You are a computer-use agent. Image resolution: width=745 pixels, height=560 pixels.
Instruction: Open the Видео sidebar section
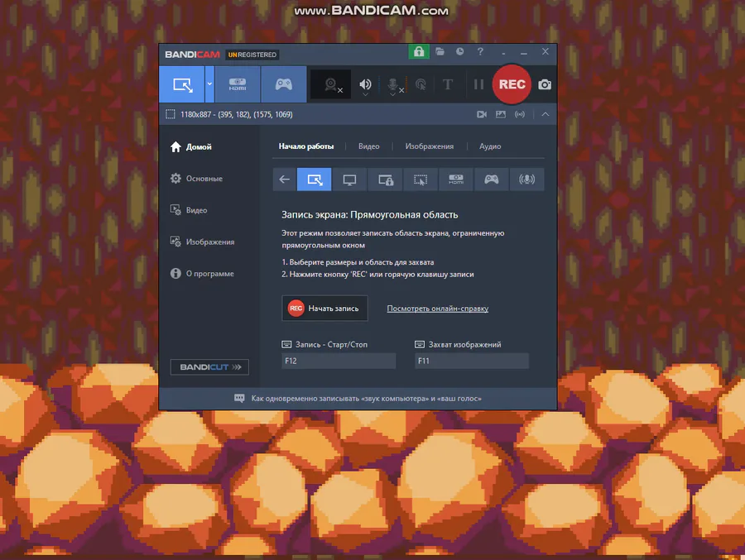click(189, 210)
